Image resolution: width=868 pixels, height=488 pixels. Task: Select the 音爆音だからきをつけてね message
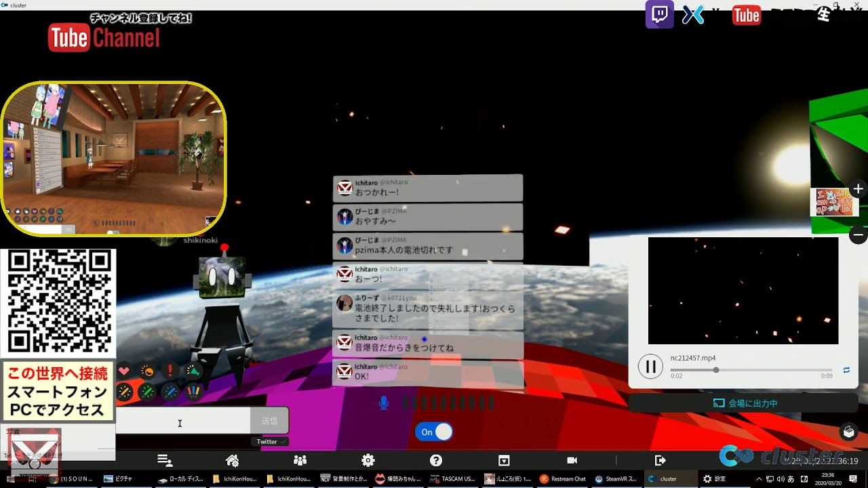428,344
